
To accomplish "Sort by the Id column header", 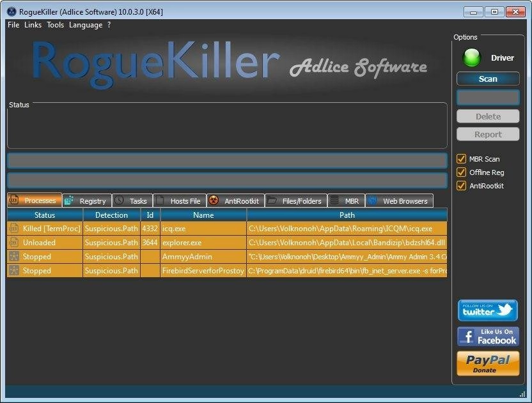I will click(x=150, y=215).
